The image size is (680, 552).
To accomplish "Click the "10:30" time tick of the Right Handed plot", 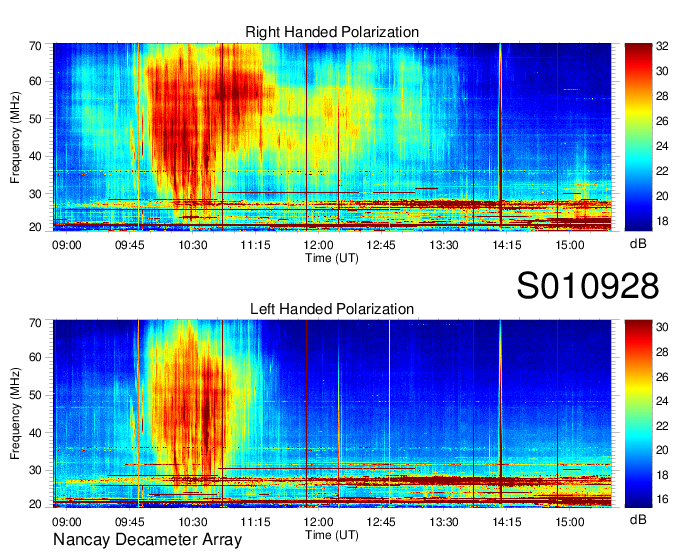I will (x=193, y=245).
